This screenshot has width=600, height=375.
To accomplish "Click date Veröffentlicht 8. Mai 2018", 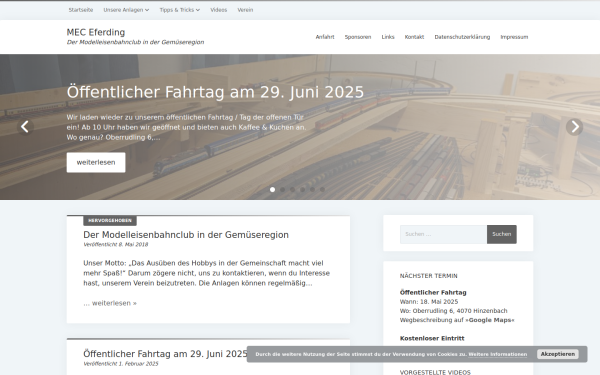I will (116, 245).
